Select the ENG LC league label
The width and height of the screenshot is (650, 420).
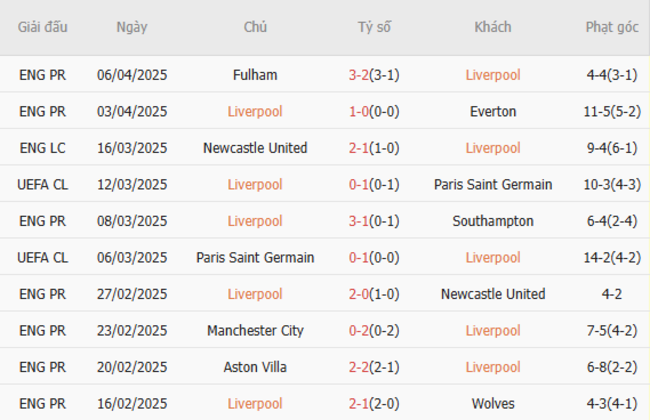(x=43, y=148)
